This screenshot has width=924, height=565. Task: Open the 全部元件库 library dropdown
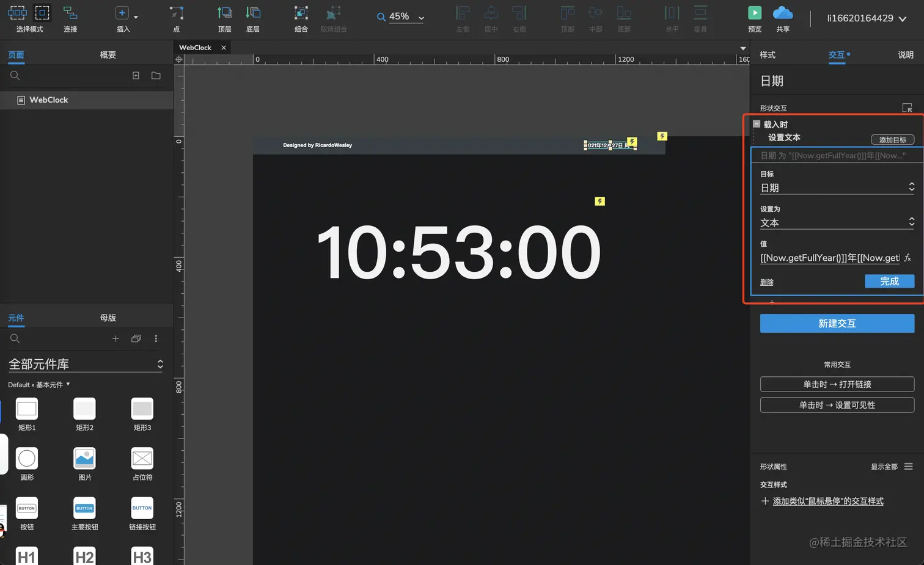click(x=86, y=364)
